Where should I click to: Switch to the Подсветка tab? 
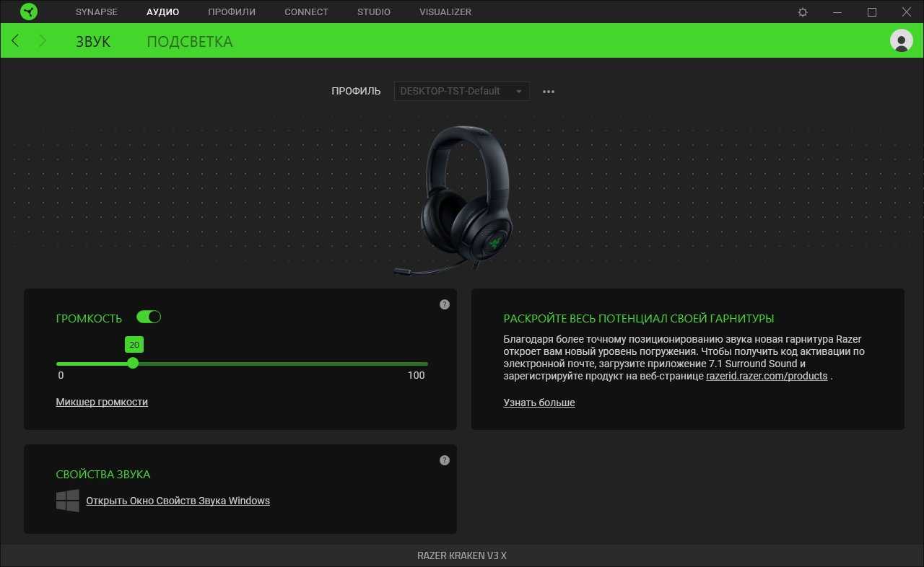pos(189,42)
